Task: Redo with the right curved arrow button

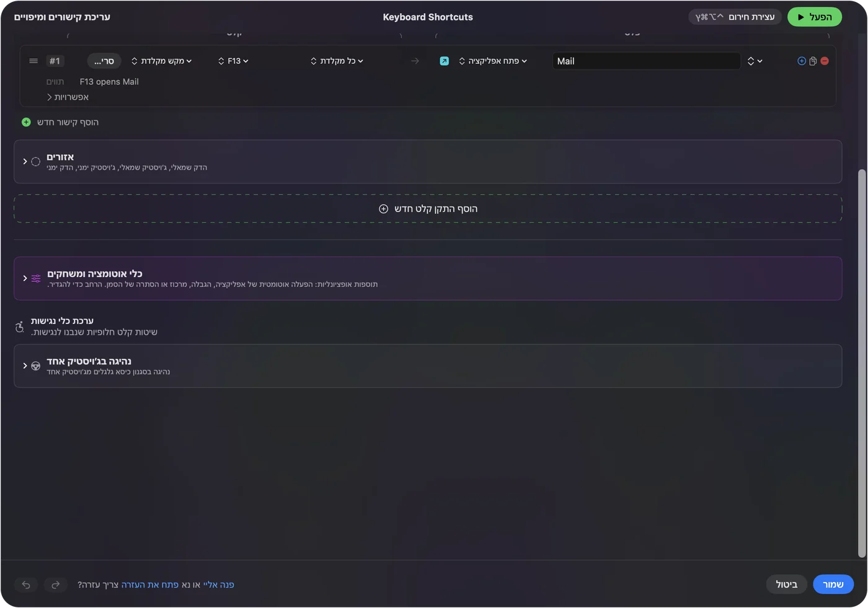Action: [x=56, y=584]
